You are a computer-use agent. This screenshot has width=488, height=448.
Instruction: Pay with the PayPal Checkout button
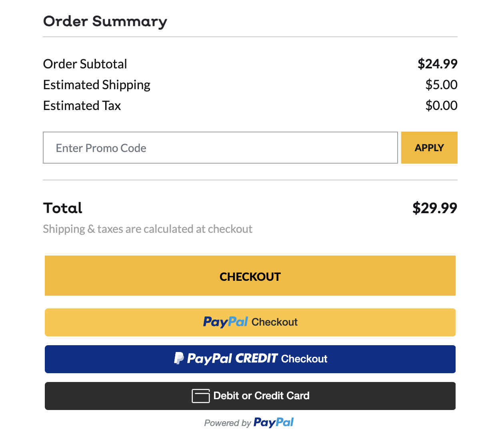[250, 322]
